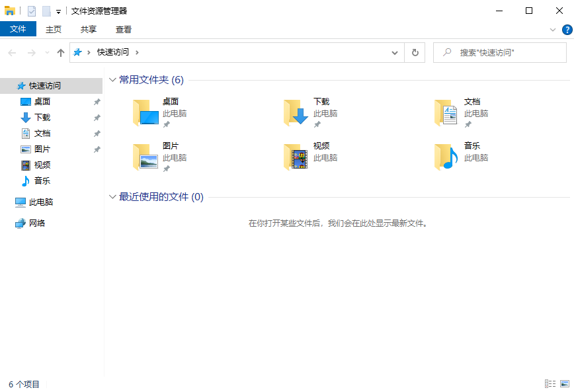The height and width of the screenshot is (392, 576).
Task: Open the 文件 ribbon tab
Action: point(18,29)
